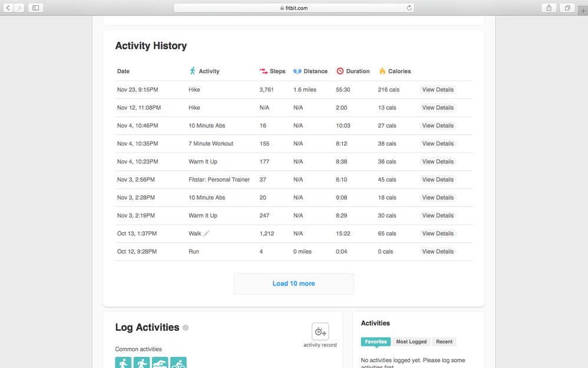This screenshot has height=368, width=588.
Task: Click the 'Fitstar: Personal Trainer' activity name
Action: (x=219, y=180)
